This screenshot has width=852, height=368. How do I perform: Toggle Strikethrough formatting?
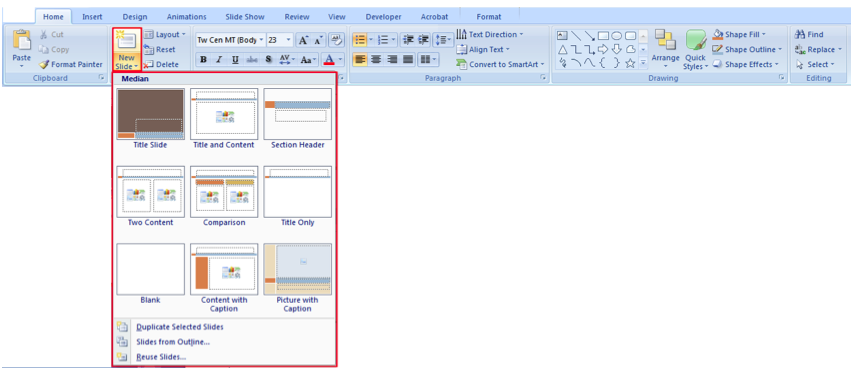tap(252, 59)
